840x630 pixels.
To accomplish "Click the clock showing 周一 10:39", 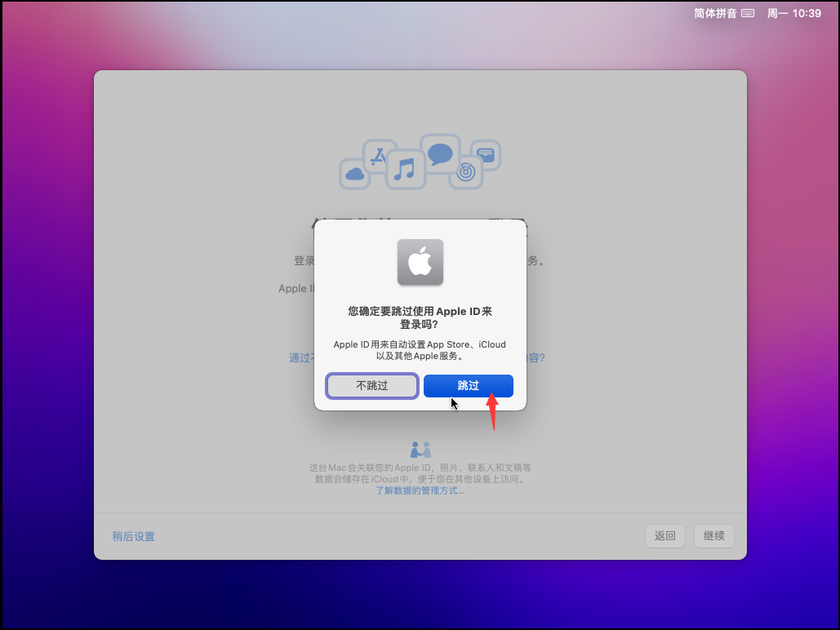I will click(794, 13).
